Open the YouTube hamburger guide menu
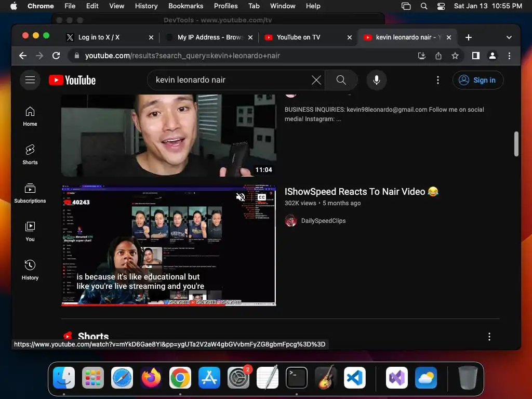This screenshot has height=399, width=532. [x=30, y=79]
